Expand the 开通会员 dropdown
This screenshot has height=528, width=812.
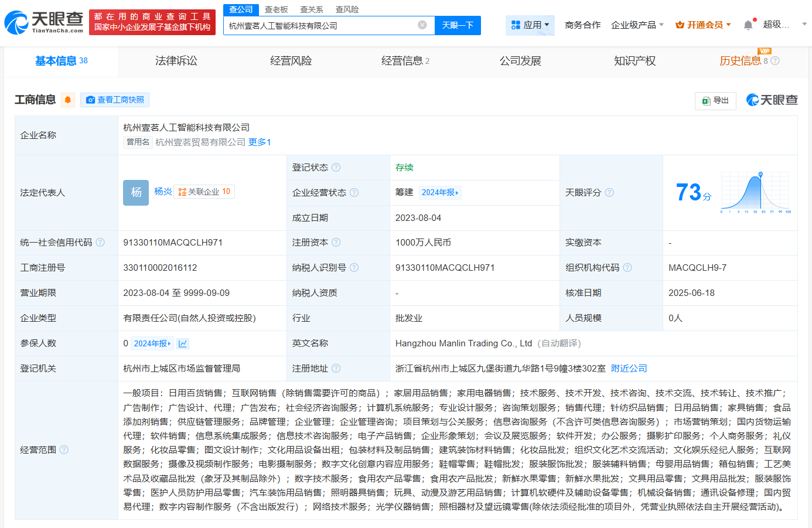[x=703, y=25]
